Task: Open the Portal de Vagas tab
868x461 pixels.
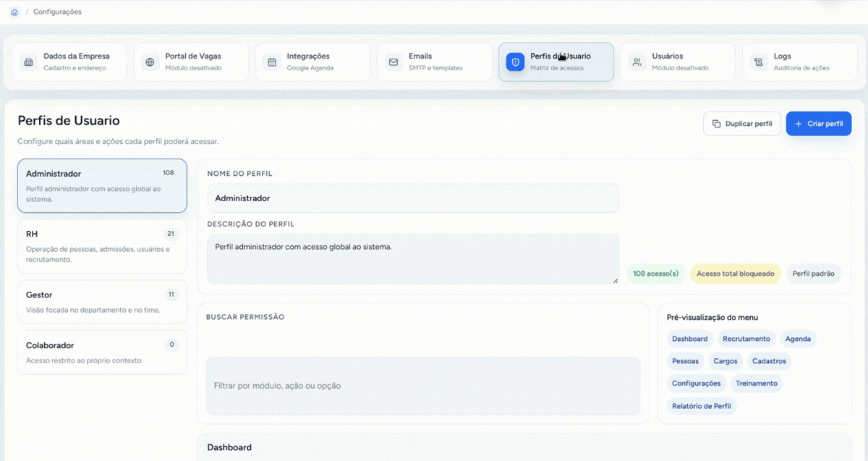Action: pyautogui.click(x=191, y=62)
